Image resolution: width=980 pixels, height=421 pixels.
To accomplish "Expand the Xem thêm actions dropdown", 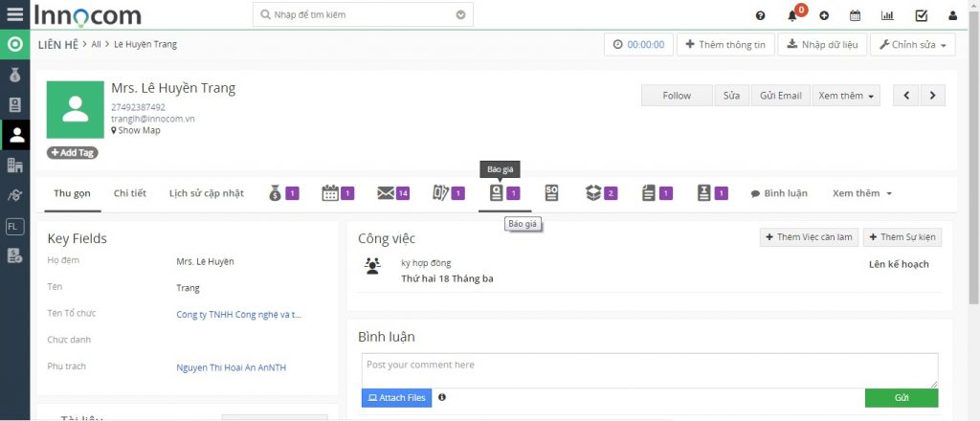I will 846,96.
